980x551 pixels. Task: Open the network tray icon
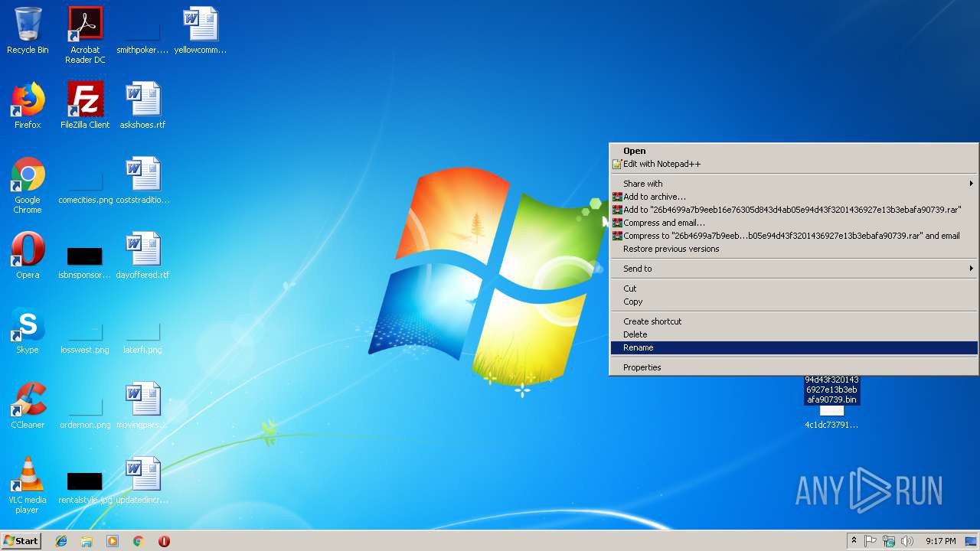pyautogui.click(x=889, y=541)
